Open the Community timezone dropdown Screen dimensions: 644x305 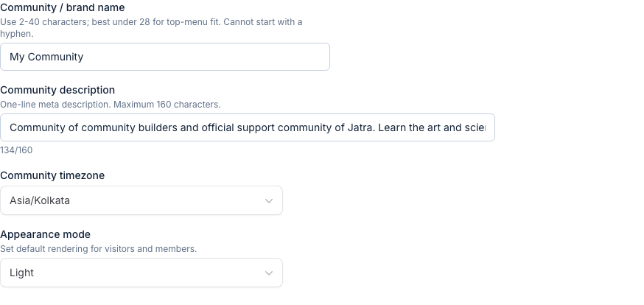pos(141,200)
